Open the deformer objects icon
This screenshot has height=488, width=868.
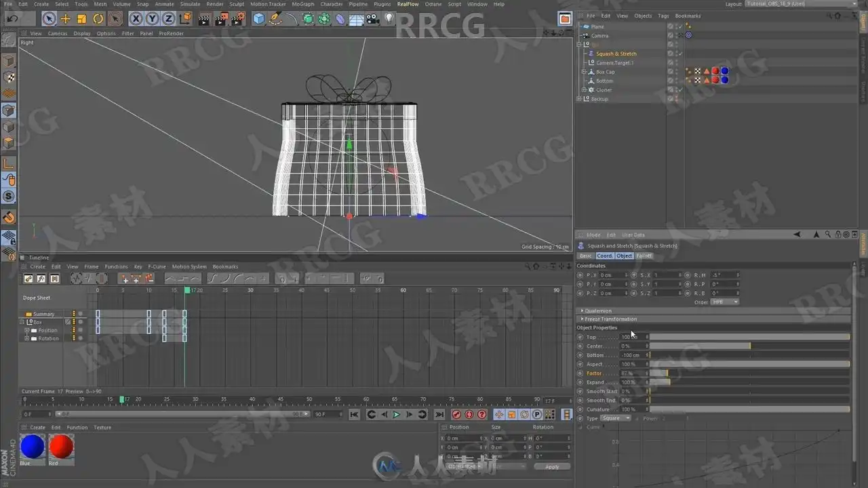pyautogui.click(x=340, y=19)
